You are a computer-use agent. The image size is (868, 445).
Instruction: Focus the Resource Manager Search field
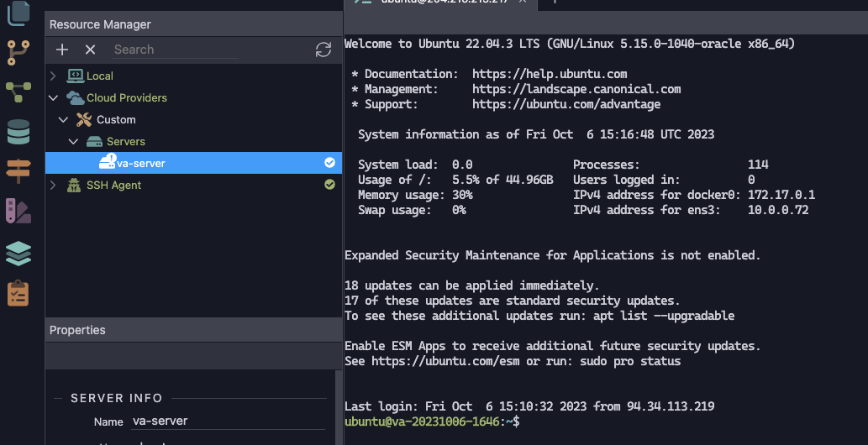pyautogui.click(x=176, y=50)
